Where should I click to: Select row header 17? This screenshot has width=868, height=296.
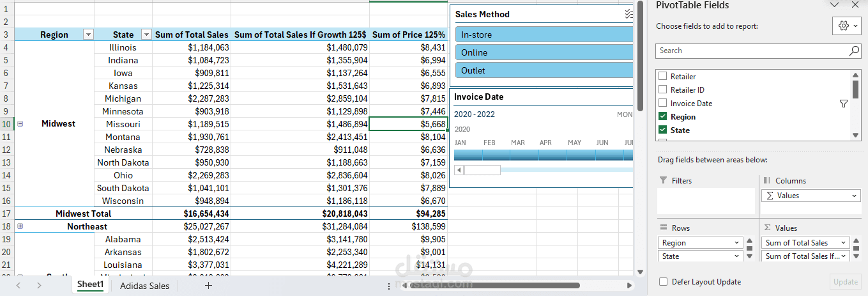point(7,214)
